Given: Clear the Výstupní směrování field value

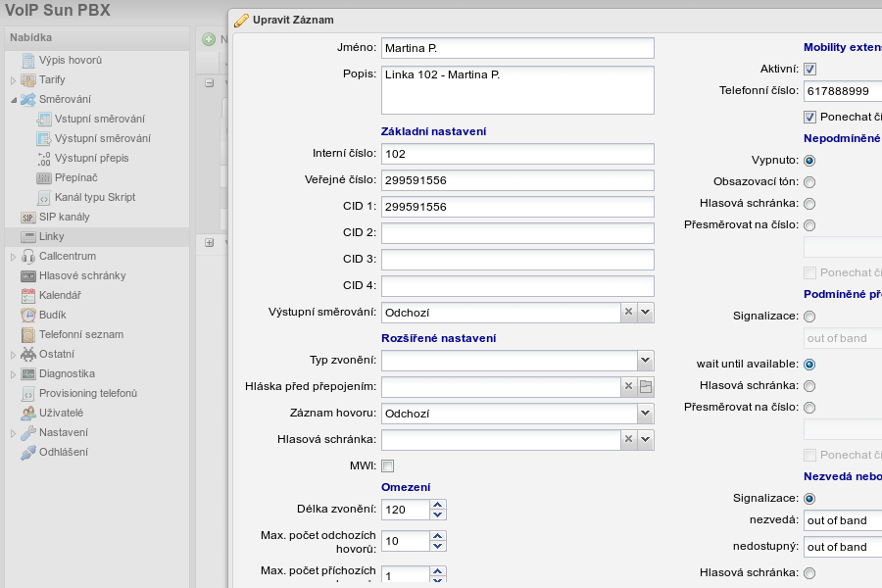Looking at the screenshot, I should click(629, 313).
